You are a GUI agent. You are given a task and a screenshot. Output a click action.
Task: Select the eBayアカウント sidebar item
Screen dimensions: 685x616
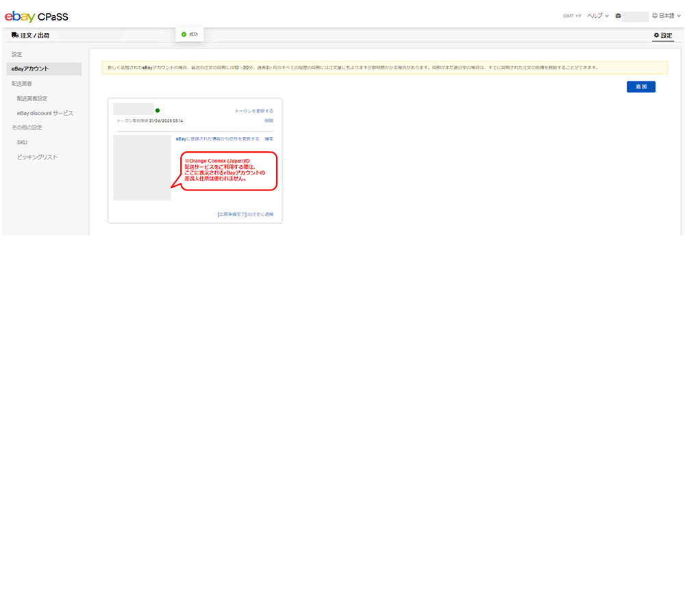[31, 68]
